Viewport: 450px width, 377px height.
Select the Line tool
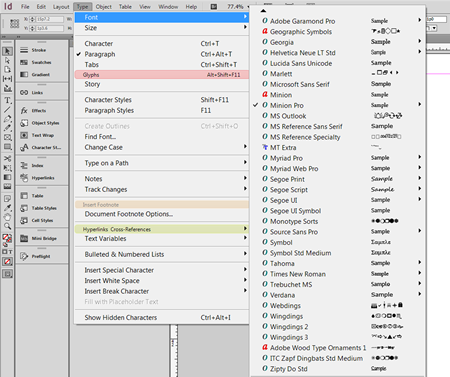click(7, 109)
